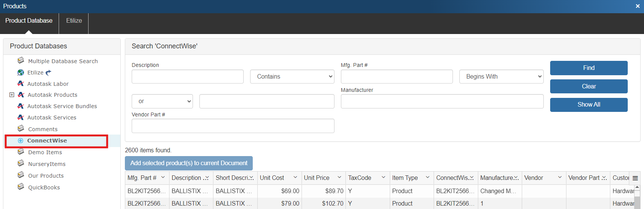
Task: Close the Products window
Action: point(638,6)
